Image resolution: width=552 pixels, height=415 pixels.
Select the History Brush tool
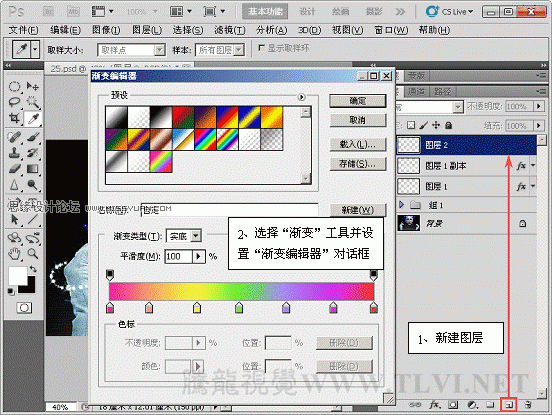[33, 153]
